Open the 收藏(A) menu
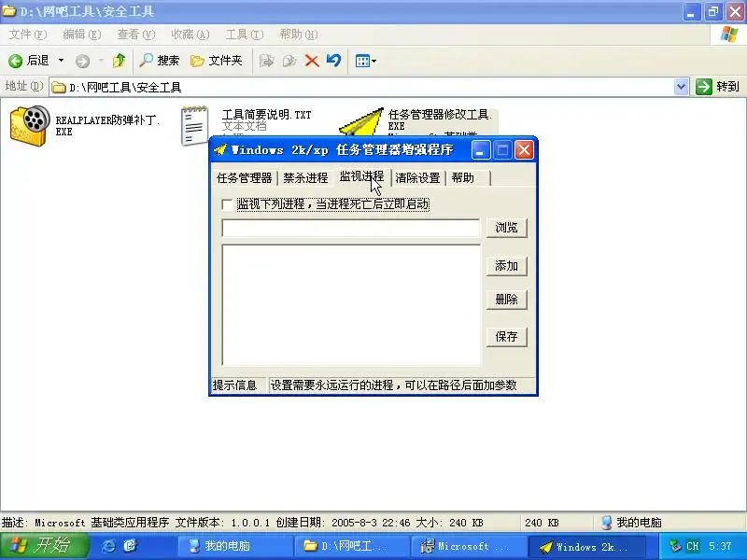747x560 pixels. 190,35
